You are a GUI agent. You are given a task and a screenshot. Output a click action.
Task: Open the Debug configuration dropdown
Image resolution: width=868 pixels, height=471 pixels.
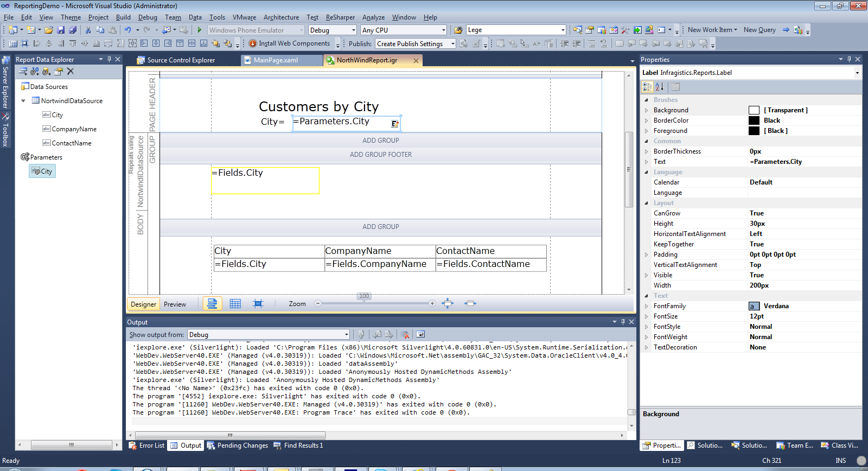(353, 30)
